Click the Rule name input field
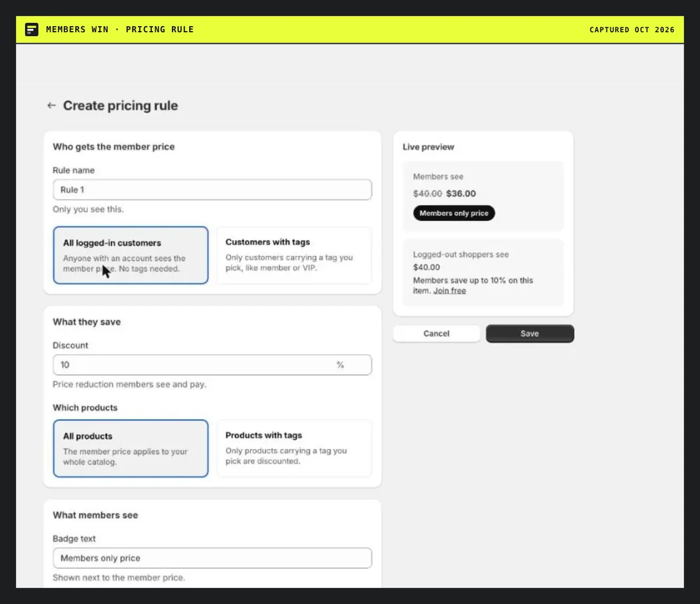Screen dimensions: 700x604 tap(212, 190)
